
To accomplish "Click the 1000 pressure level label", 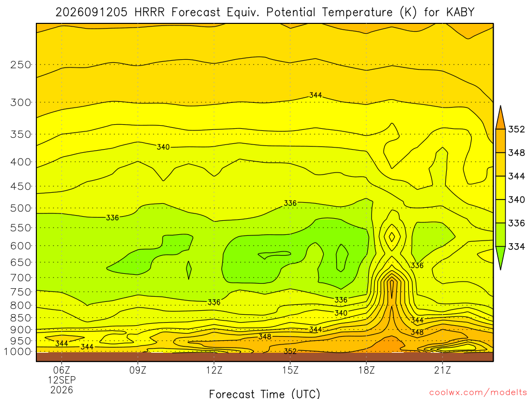I will pyautogui.click(x=18, y=352).
